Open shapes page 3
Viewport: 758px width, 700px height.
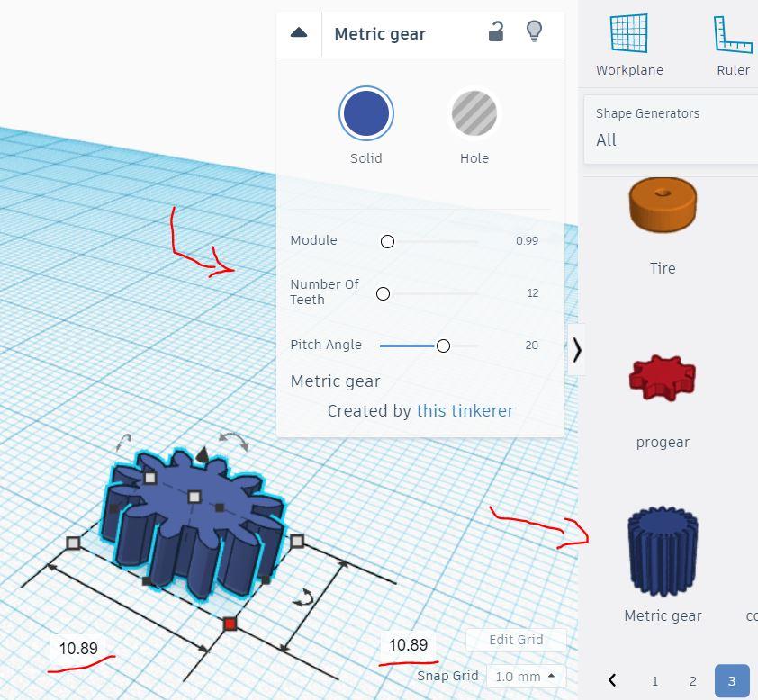731,681
